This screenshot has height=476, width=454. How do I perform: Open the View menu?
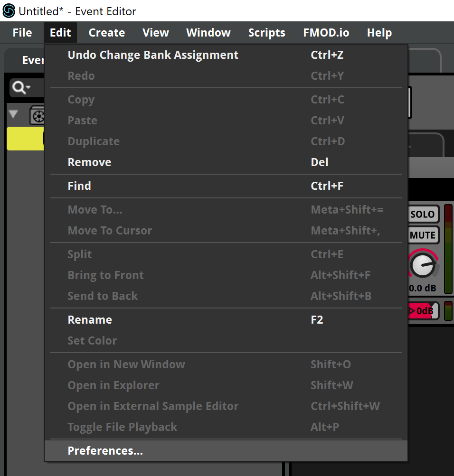click(x=155, y=32)
